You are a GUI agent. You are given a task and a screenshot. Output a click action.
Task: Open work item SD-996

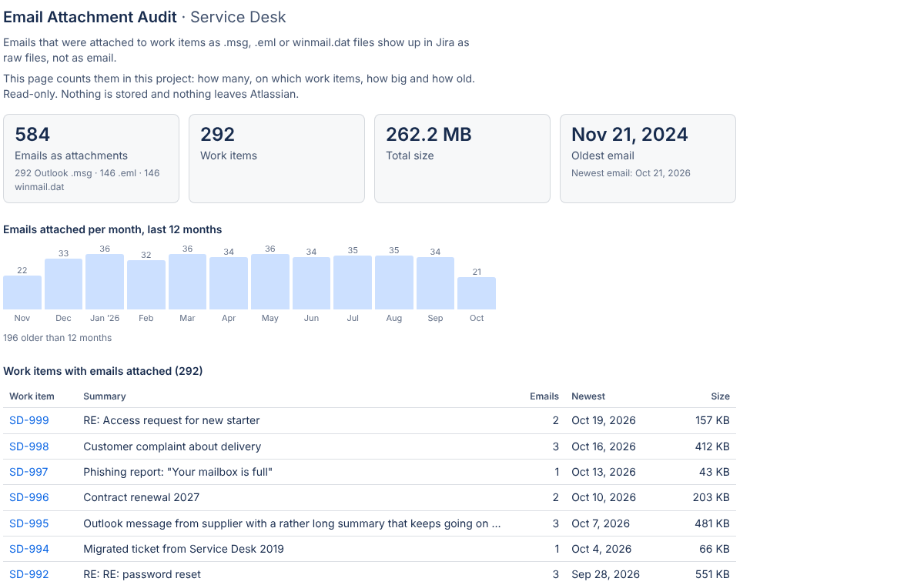29,497
